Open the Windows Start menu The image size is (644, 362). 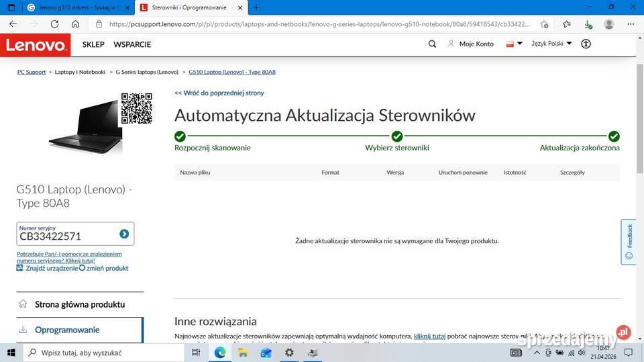[x=11, y=353]
